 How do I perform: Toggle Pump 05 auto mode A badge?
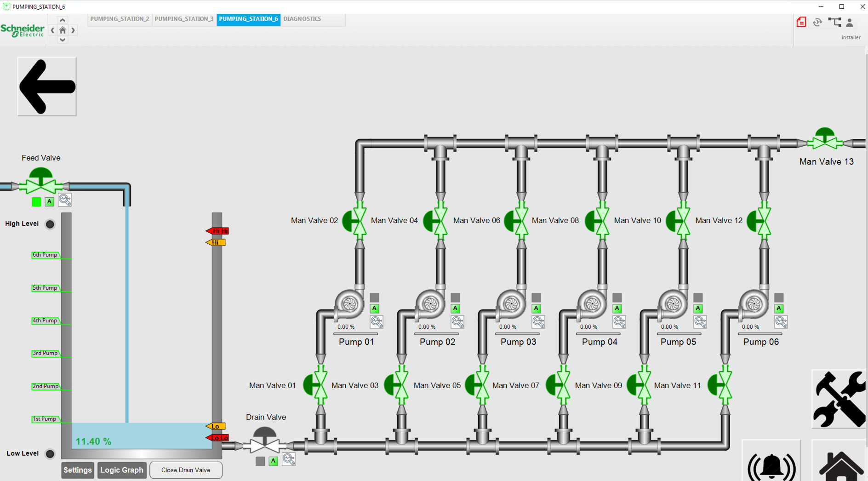pyautogui.click(x=698, y=309)
